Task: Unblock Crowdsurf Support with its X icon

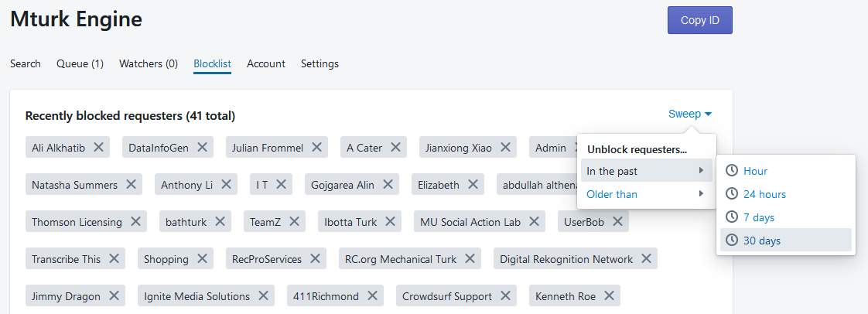Action: coord(506,296)
